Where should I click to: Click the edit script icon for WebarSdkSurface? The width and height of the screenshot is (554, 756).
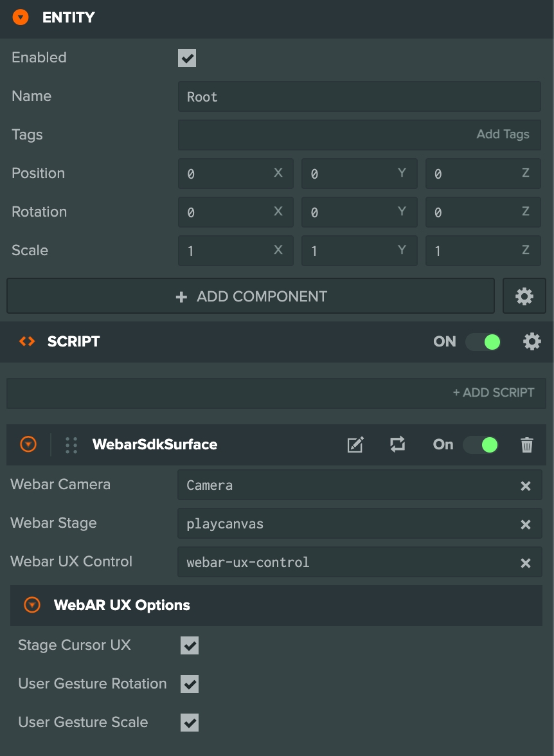(355, 445)
